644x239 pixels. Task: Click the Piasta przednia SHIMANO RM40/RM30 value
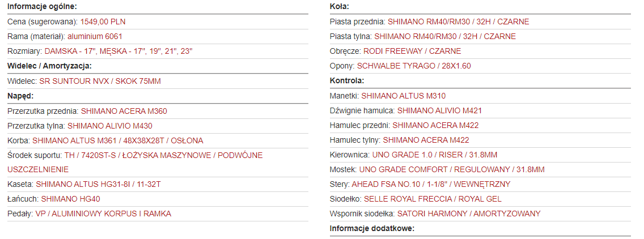point(458,22)
